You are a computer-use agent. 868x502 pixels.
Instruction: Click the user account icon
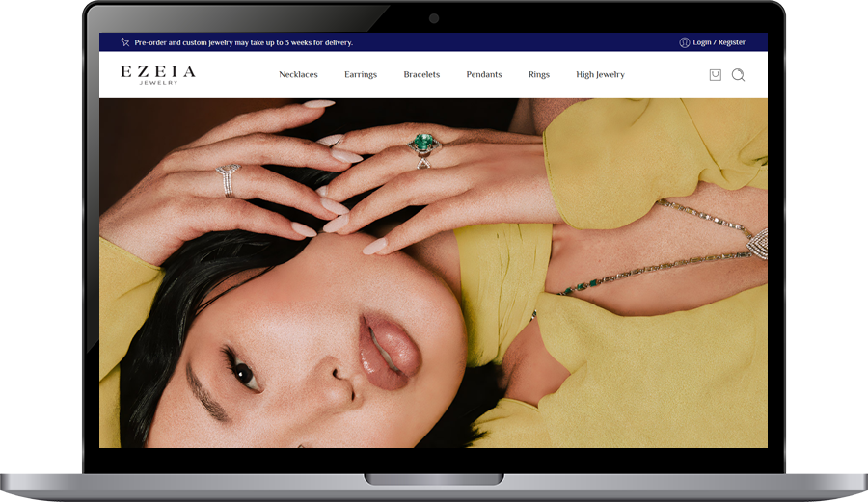(684, 42)
